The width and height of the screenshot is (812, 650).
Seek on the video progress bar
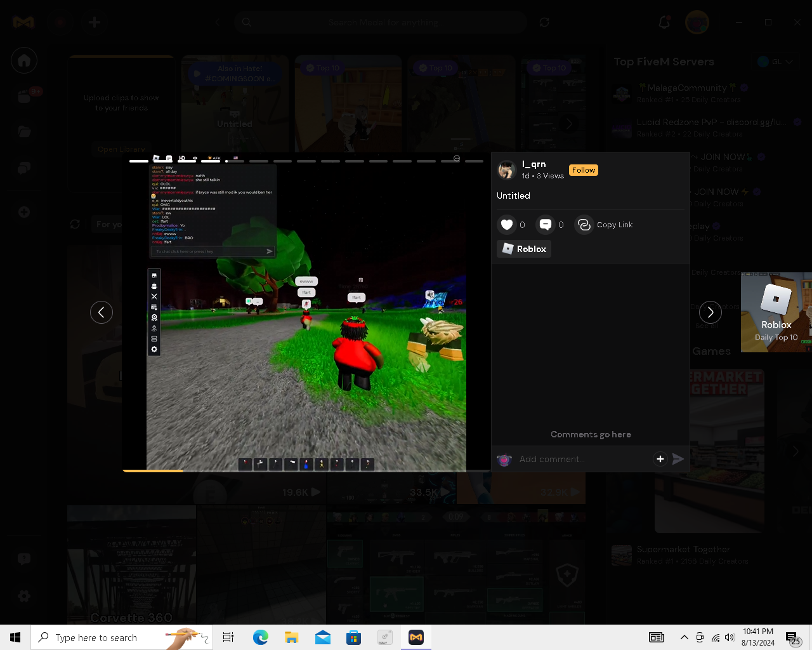click(x=306, y=470)
